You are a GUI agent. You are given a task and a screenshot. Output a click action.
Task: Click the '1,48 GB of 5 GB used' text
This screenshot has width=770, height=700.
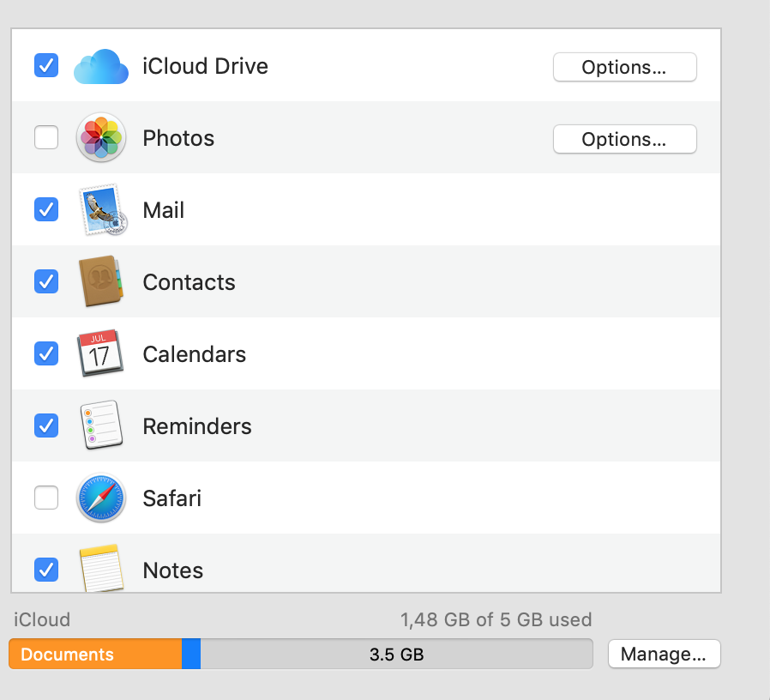(496, 620)
